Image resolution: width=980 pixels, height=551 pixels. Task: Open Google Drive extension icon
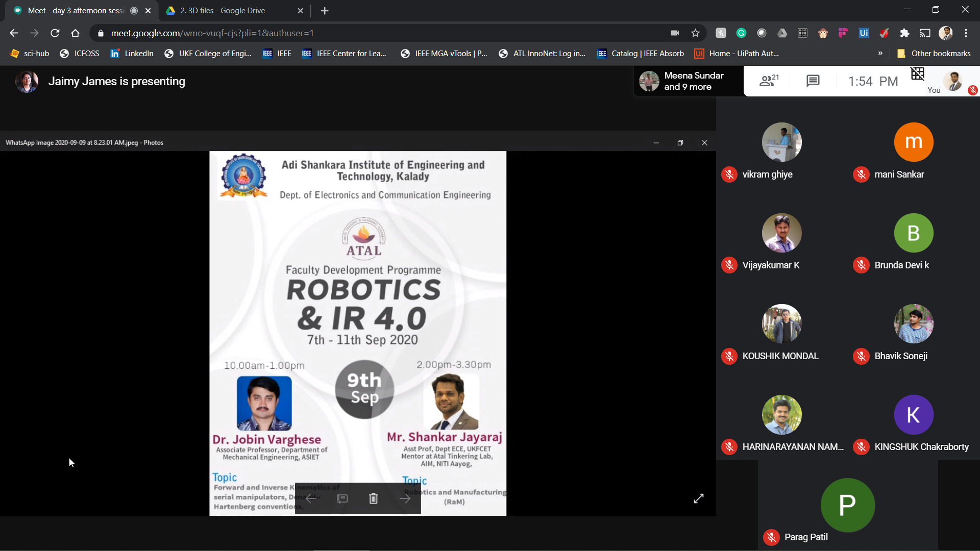[782, 33]
